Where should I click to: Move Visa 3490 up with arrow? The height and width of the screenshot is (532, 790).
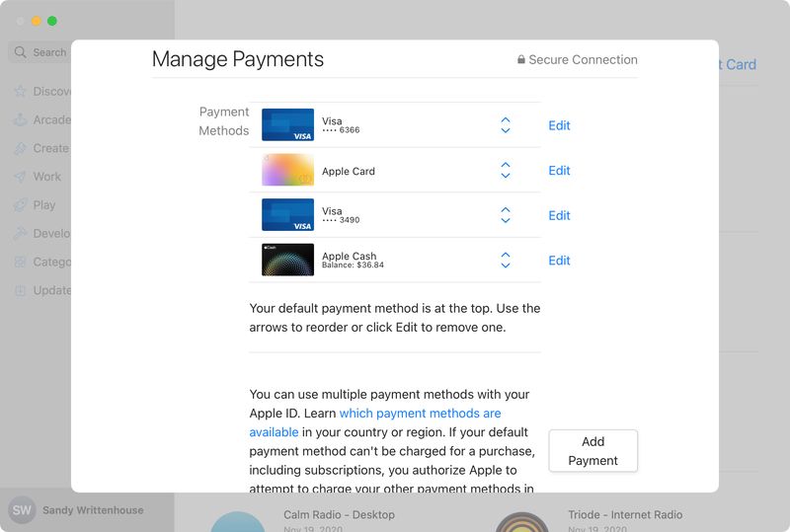(506, 209)
